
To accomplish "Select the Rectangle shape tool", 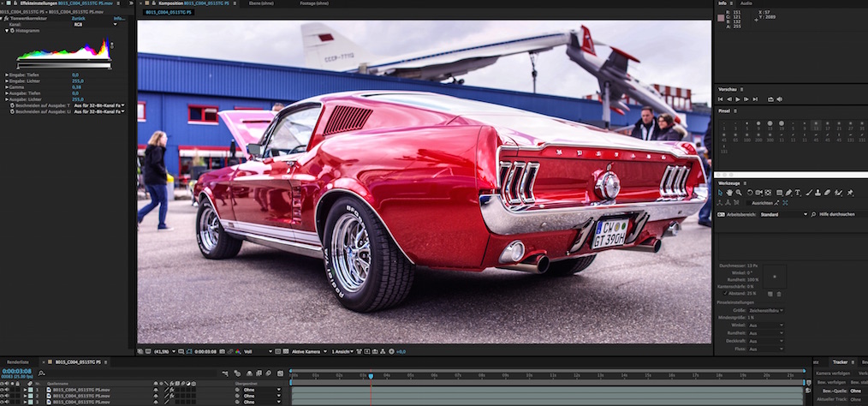I will tap(780, 193).
